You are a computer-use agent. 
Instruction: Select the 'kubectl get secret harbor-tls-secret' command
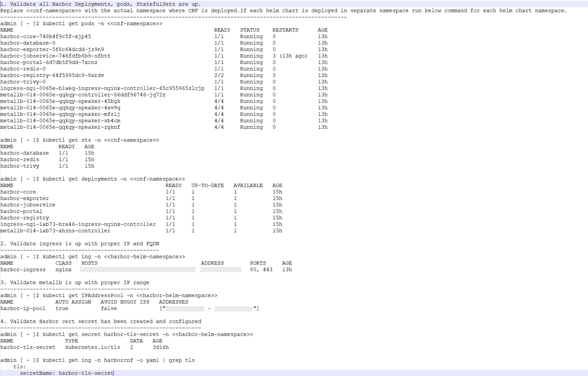click(148, 334)
